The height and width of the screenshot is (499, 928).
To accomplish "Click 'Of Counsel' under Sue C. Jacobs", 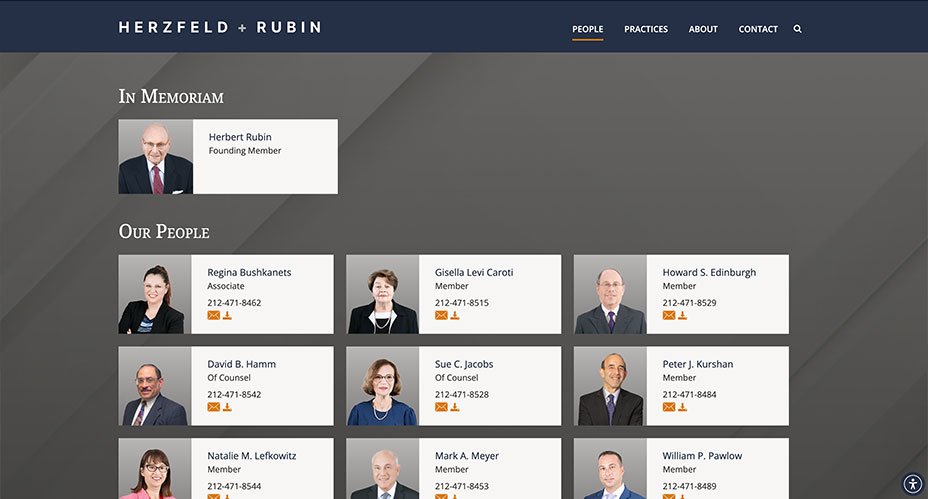I will (456, 378).
